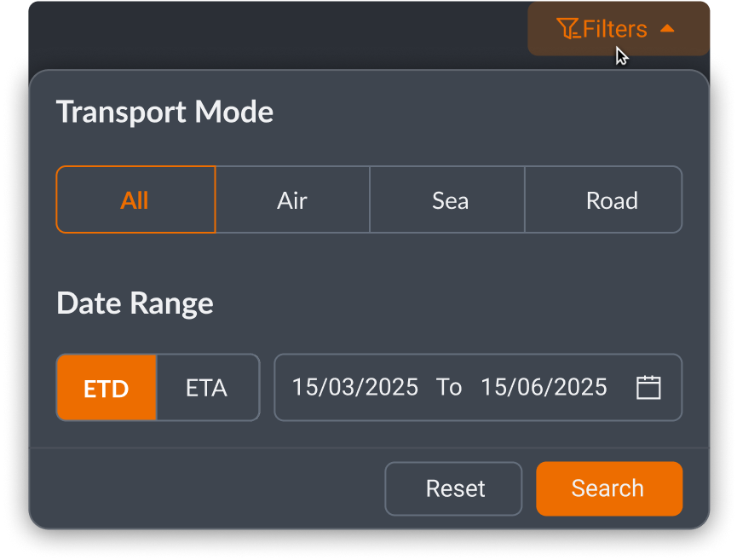
Task: Click the end date 15/06/2025
Action: (544, 387)
